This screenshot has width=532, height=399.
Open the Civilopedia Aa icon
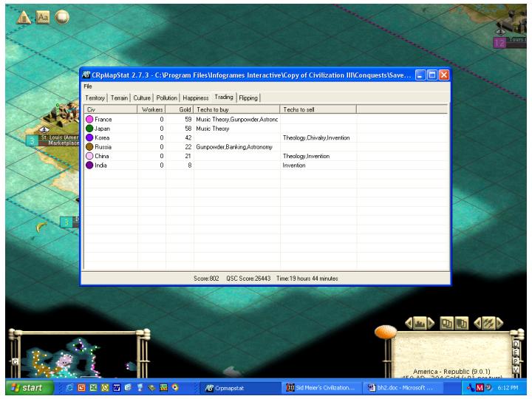coord(43,17)
